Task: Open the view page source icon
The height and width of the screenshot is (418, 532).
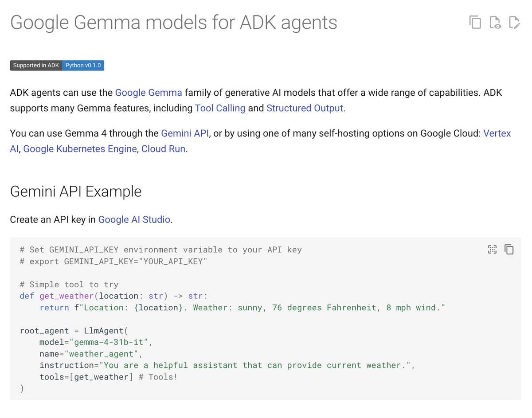Action: [x=495, y=23]
